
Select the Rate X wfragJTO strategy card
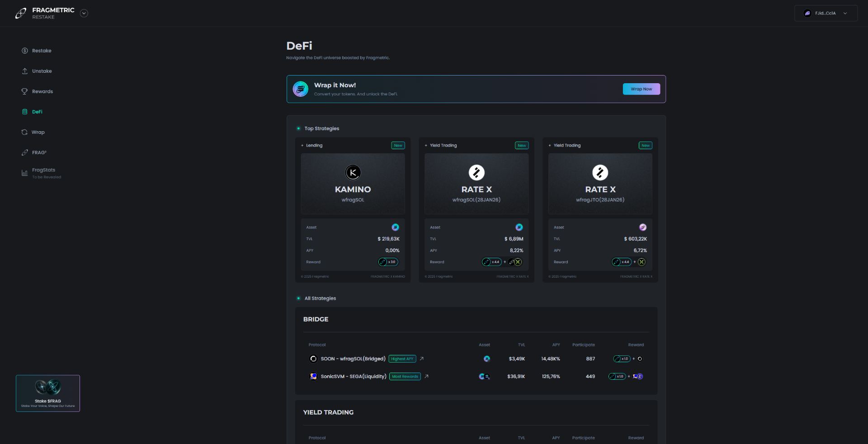click(600, 184)
